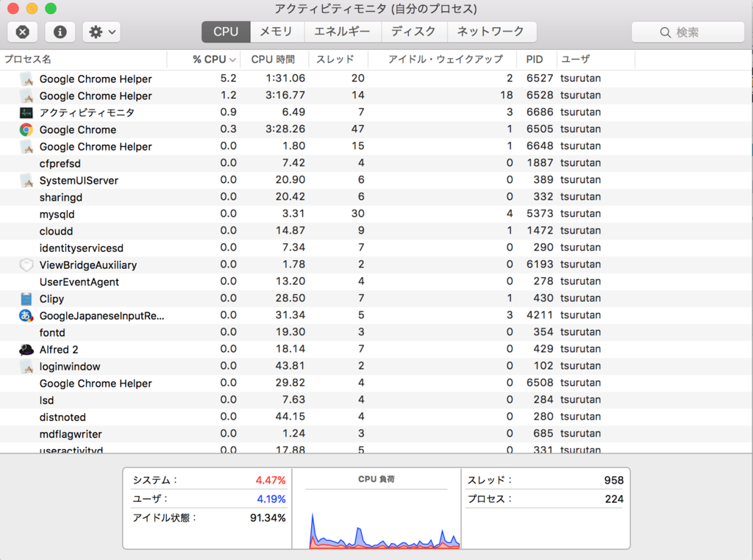
Task: Open the ネットワーク tab
Action: [491, 32]
